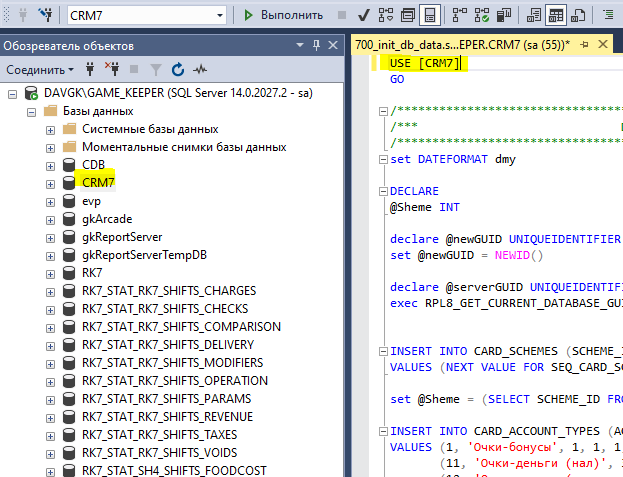623x477 pixels.
Task: Click the RK7_STAT_RK7_SHIFTS_MODIFIERS database icon
Action: (69, 363)
